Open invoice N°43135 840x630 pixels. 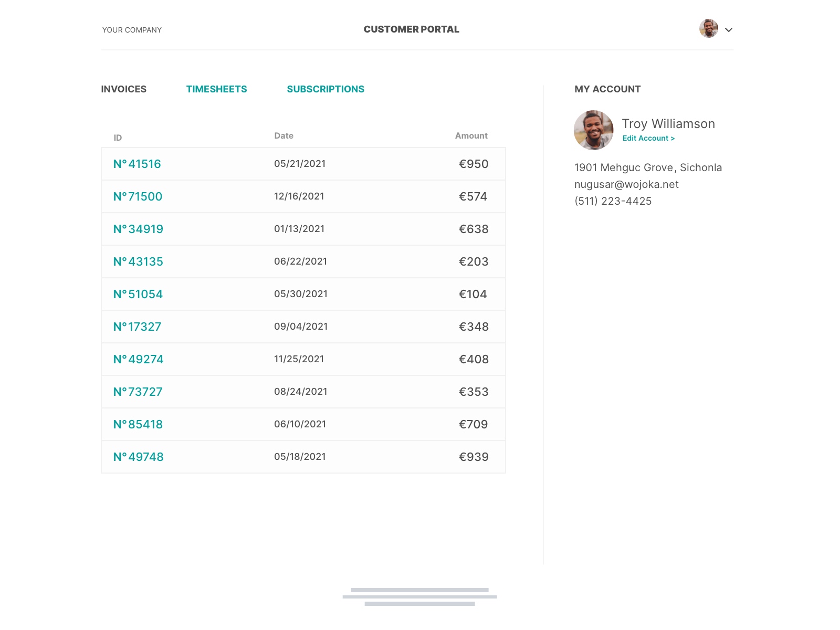click(x=138, y=261)
